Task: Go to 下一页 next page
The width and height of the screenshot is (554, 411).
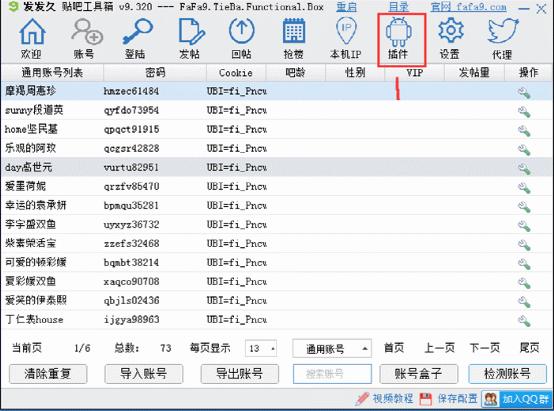Action: point(485,348)
